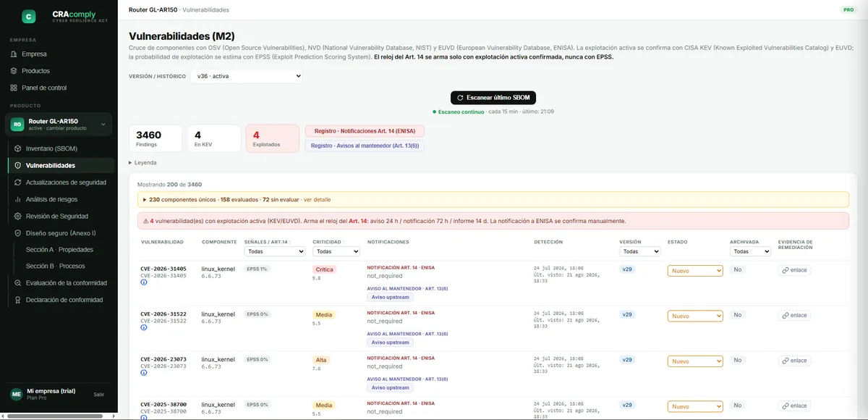This screenshot has height=420, width=868.
Task: Click the Alta severity badge
Action: tap(322, 360)
